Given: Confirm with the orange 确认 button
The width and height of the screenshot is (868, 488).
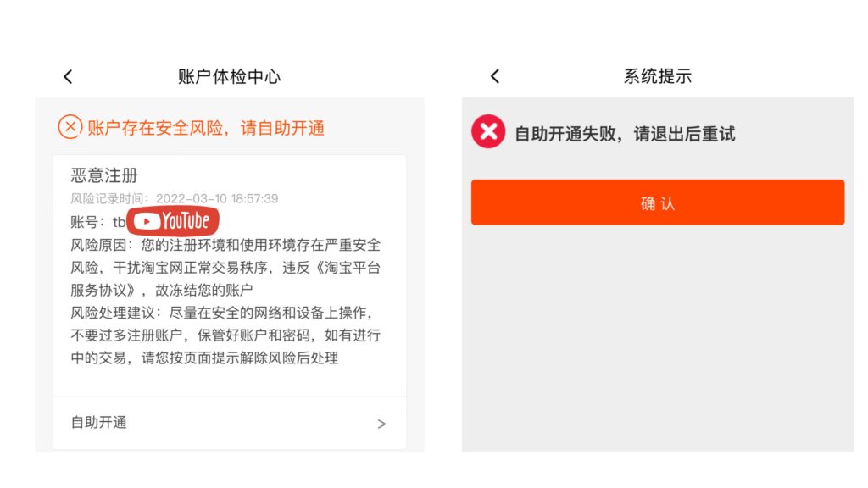Looking at the screenshot, I should (658, 202).
